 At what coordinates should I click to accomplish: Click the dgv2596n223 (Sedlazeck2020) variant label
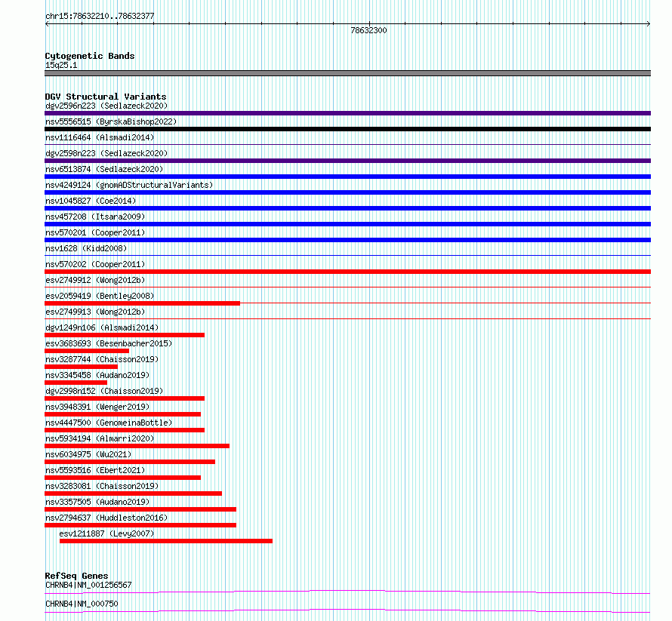click(106, 106)
